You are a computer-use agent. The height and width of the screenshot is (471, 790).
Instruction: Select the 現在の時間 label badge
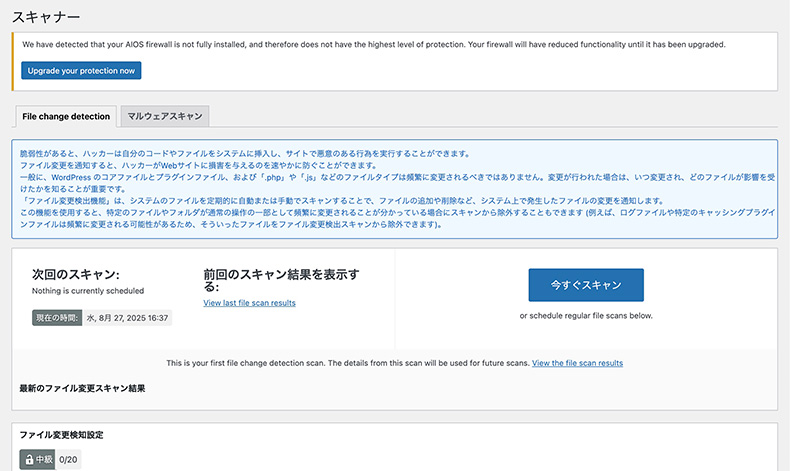pos(57,318)
